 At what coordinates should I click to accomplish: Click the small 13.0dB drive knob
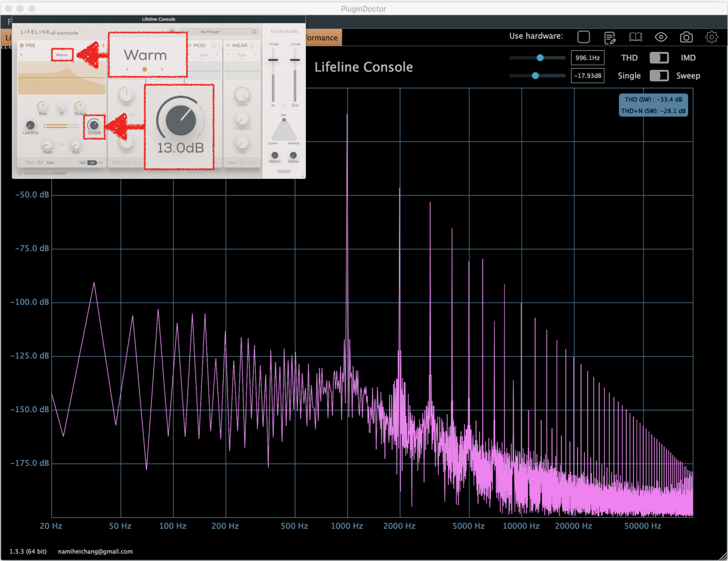[x=94, y=125]
